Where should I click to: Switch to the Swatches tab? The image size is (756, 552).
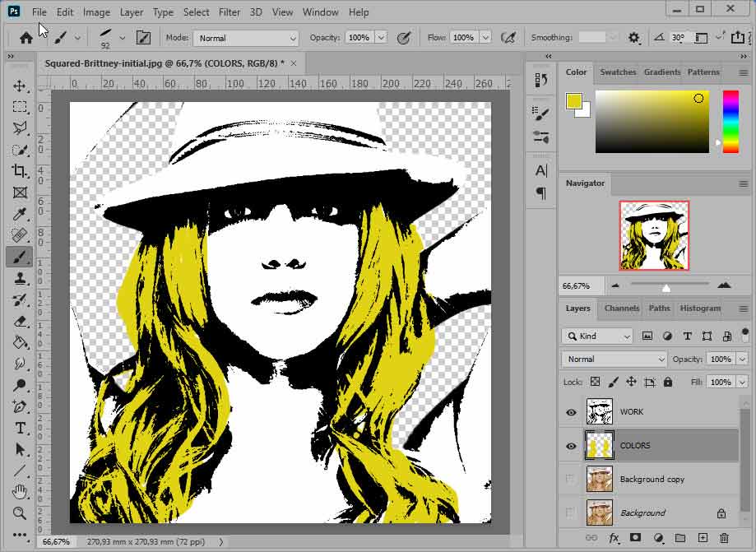(x=618, y=72)
